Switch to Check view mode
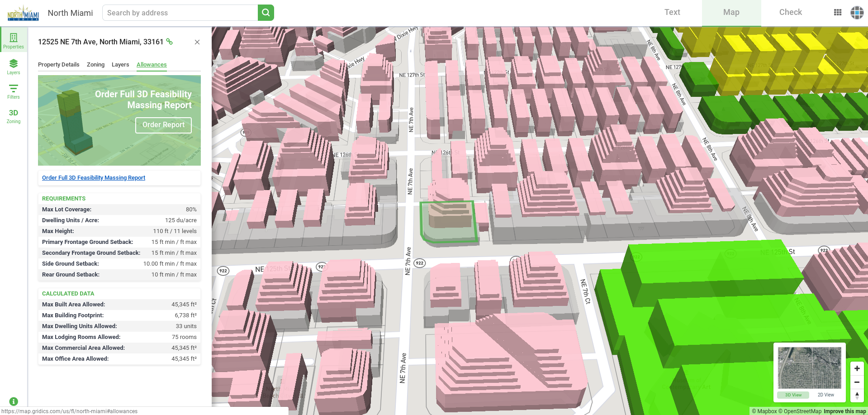The width and height of the screenshot is (868, 415). (791, 13)
